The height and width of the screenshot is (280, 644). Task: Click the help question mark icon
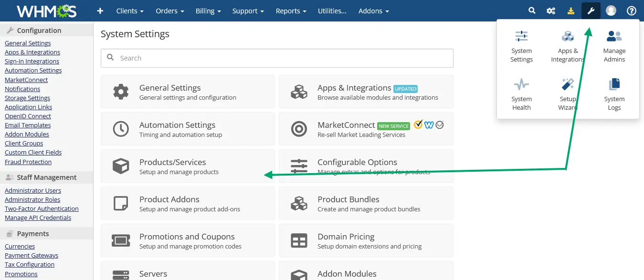coord(632,10)
